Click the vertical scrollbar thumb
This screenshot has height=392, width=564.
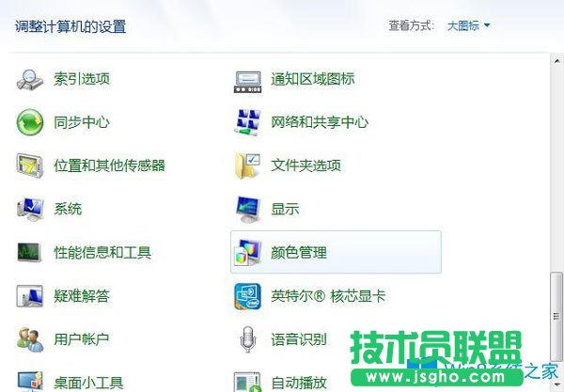[556, 316]
